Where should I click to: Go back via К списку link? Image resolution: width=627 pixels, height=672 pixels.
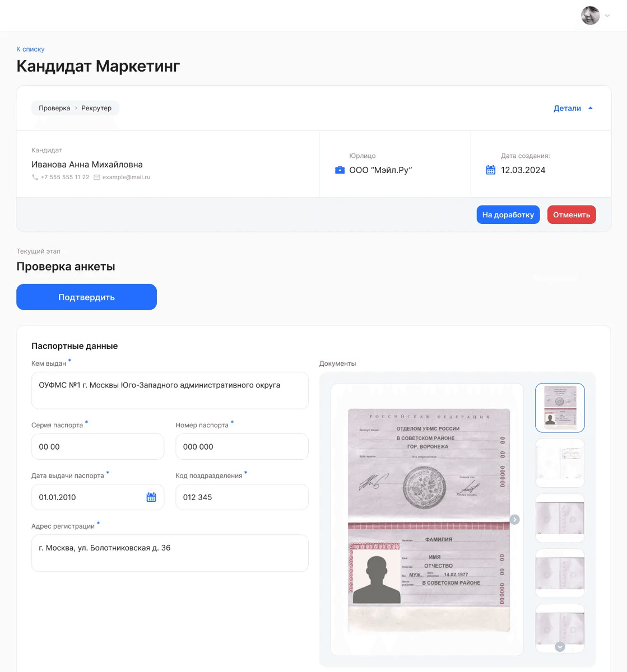click(30, 49)
